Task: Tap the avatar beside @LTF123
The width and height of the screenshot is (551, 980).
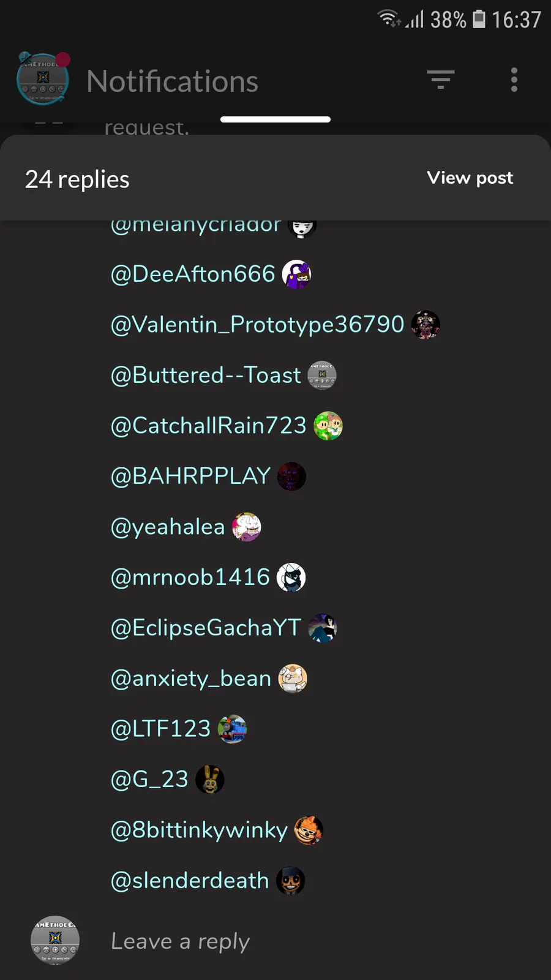Action: (233, 729)
